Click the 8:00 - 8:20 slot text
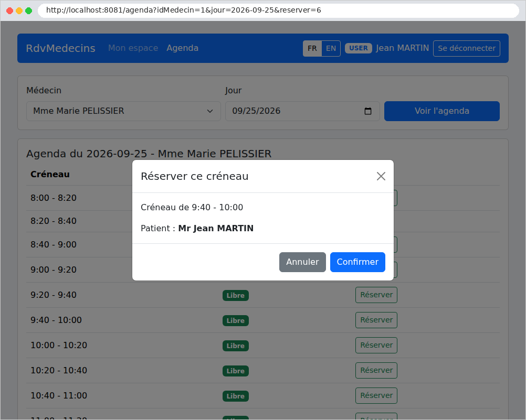This screenshot has height=420, width=526. click(x=54, y=198)
